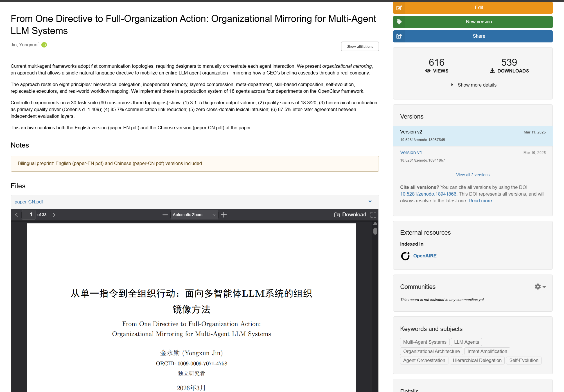Switch PDF viewer to fullscreen mode
This screenshot has height=392, width=564.
click(373, 215)
